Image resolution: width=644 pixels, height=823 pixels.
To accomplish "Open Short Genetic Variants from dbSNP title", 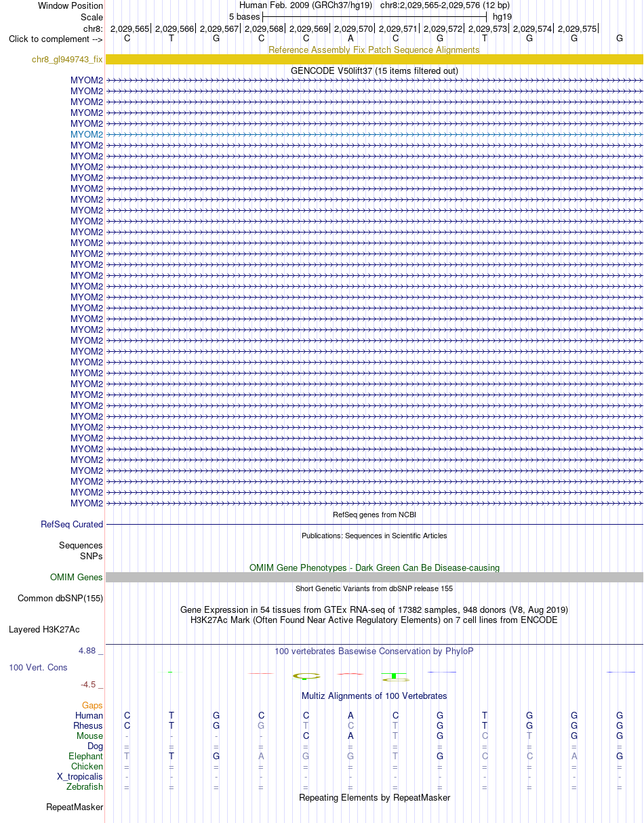I will click(x=374, y=588).
